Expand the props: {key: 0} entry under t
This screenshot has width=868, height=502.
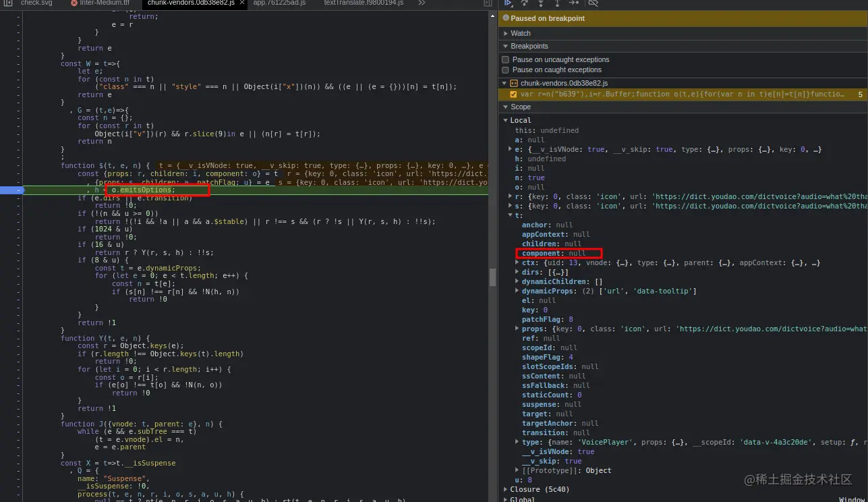[517, 329]
